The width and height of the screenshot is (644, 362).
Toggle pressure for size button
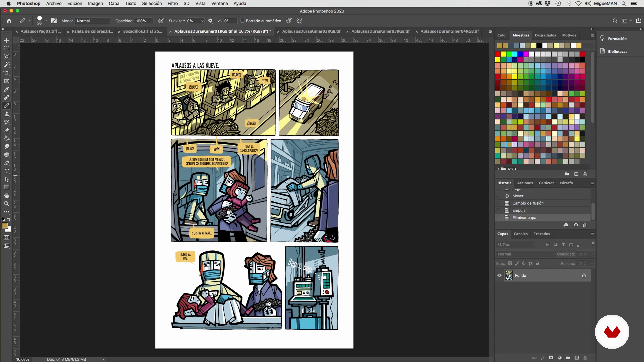(x=289, y=21)
